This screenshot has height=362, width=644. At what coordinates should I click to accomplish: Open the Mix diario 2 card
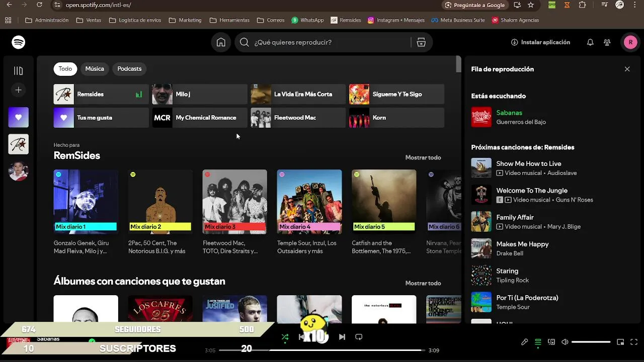click(160, 211)
